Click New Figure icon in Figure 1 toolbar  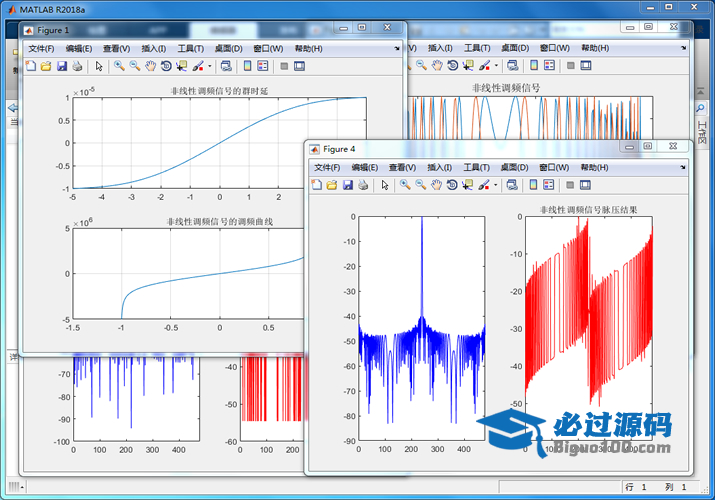tap(30, 66)
